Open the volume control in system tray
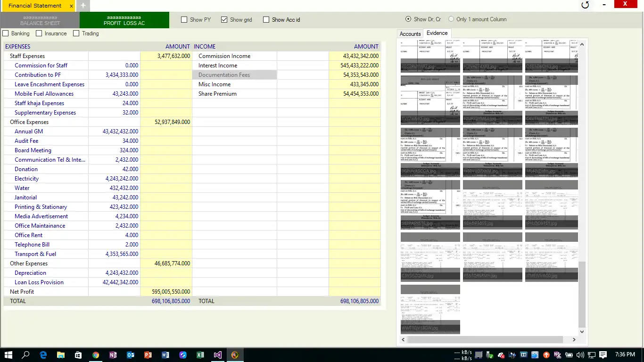The width and height of the screenshot is (644, 362). click(x=580, y=355)
